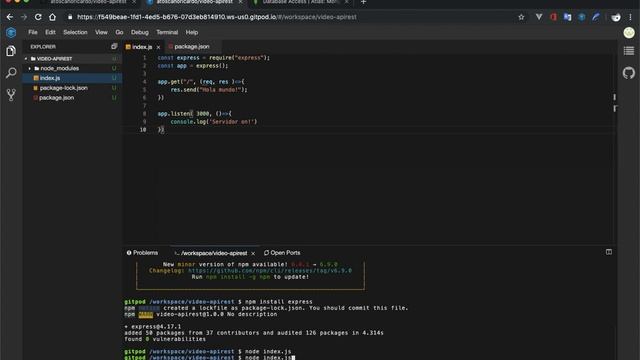Click the EXPLORER panel header

coord(43,47)
